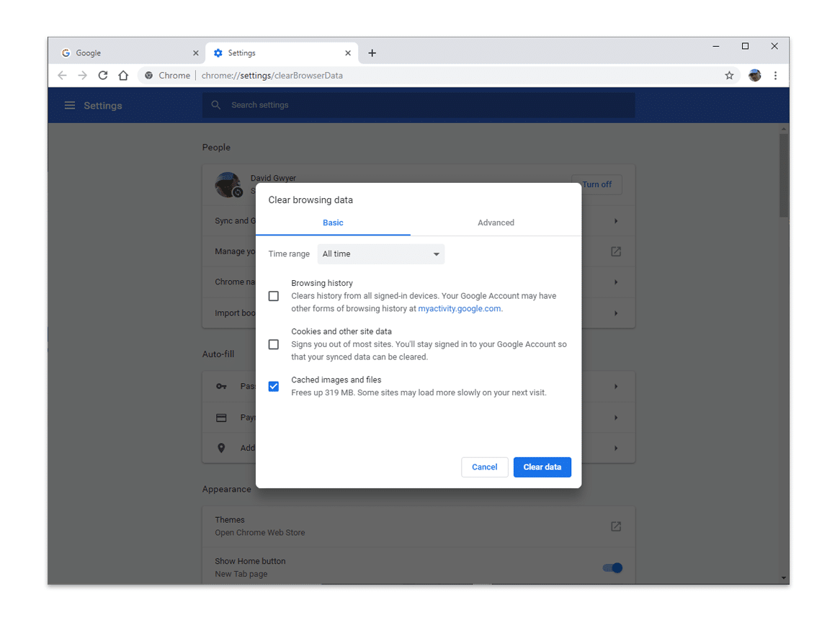Expand the Sync and Google services row
This screenshot has height=620, width=840.
[616, 220]
